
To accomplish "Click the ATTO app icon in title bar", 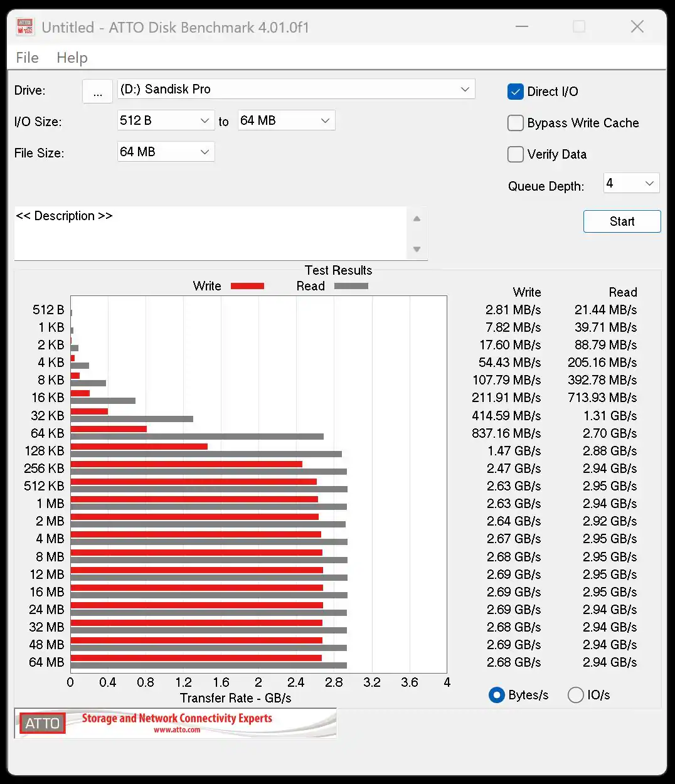I will pos(25,27).
